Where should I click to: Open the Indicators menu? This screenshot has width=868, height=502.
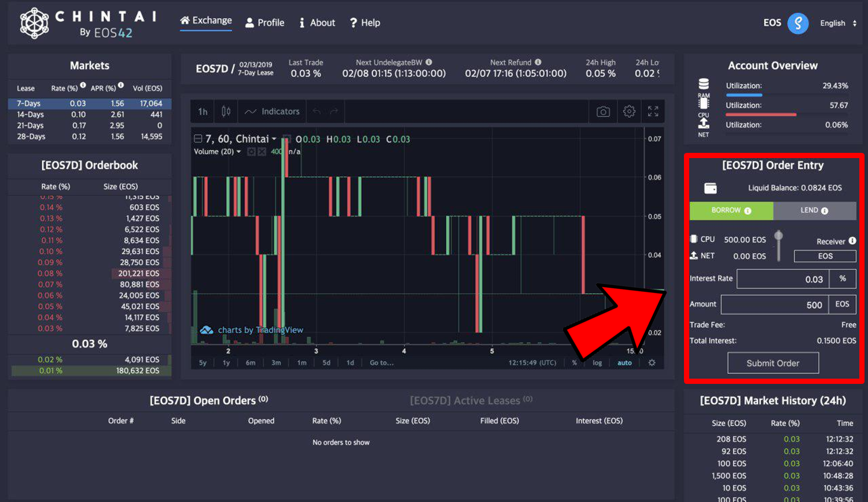click(x=272, y=111)
